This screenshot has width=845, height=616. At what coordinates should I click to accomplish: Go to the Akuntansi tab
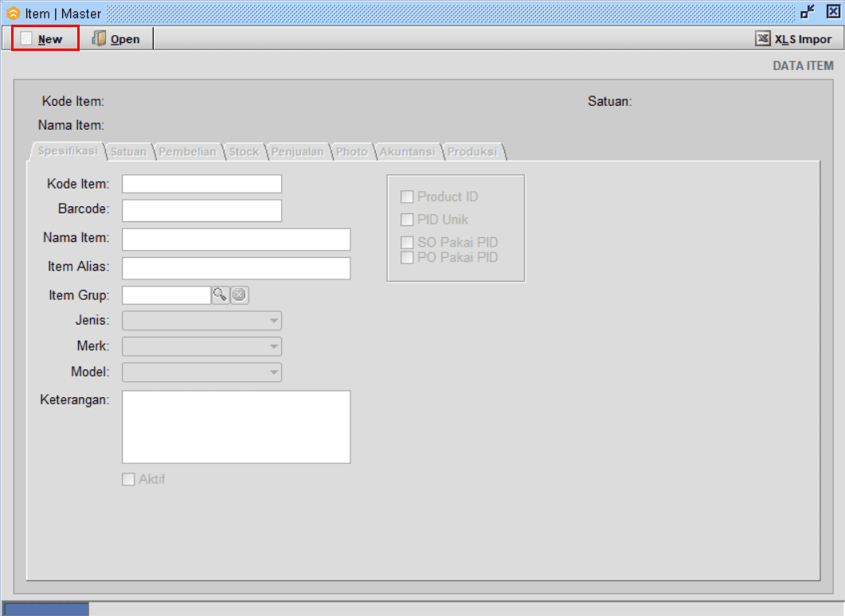(x=407, y=152)
